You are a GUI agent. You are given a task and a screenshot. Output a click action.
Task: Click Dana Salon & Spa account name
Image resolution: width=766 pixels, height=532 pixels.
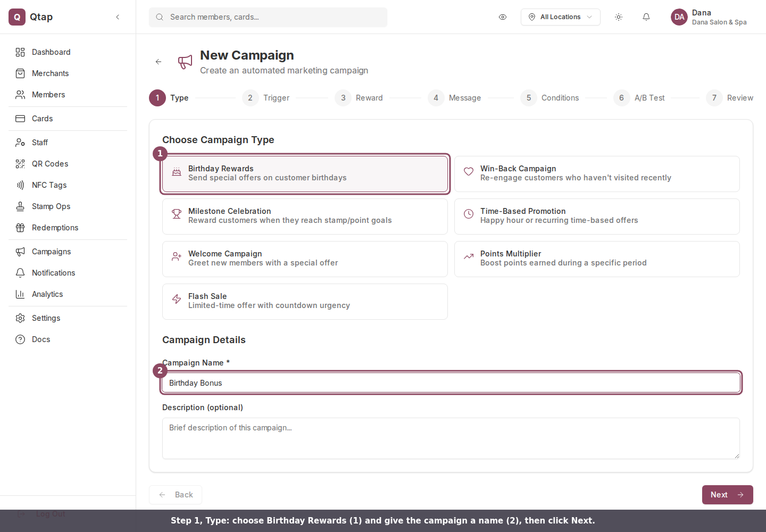coord(719,22)
